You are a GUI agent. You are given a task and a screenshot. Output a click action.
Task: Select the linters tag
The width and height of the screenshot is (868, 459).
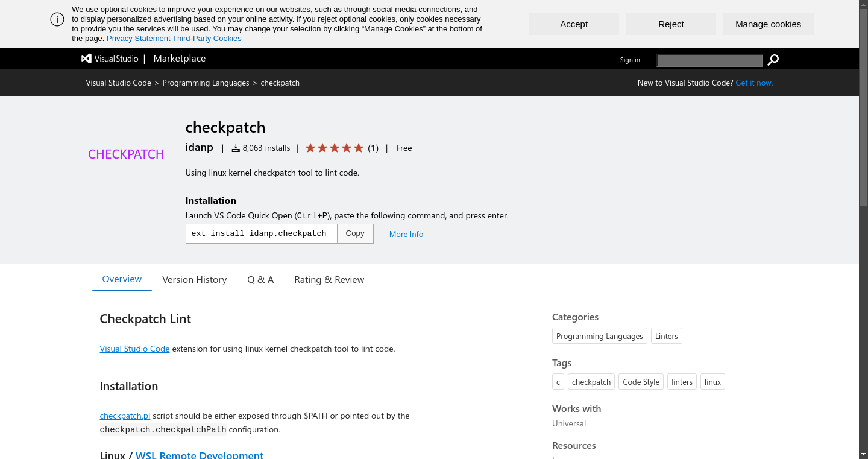(x=682, y=382)
